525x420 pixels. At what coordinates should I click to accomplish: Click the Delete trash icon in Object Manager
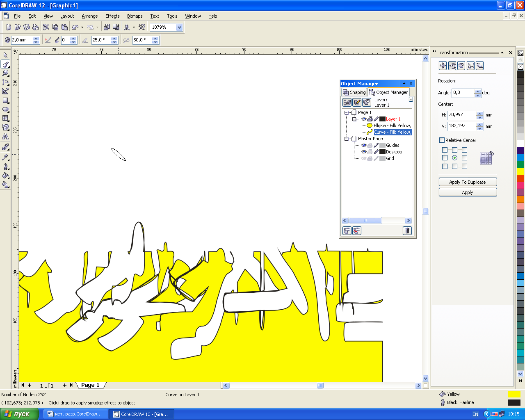[x=407, y=231]
